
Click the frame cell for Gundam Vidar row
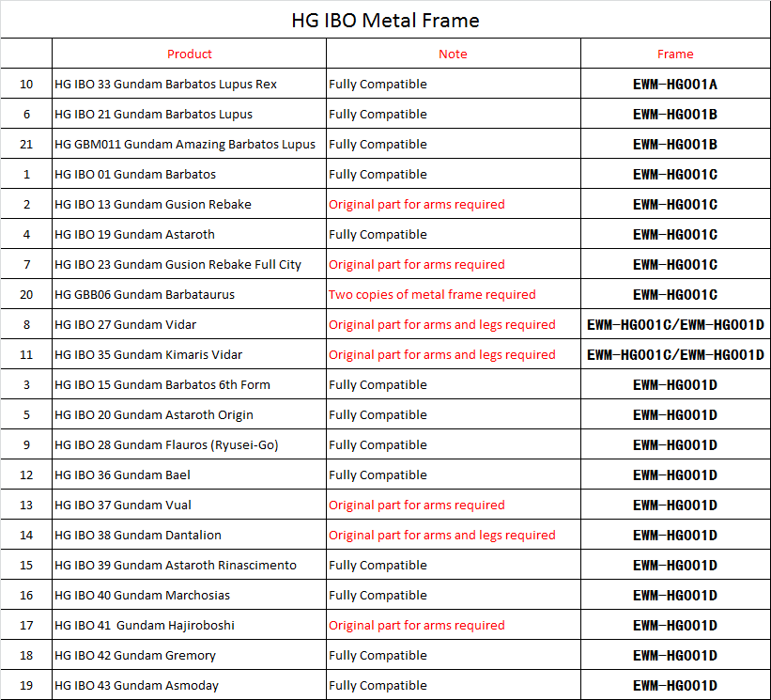point(675,325)
